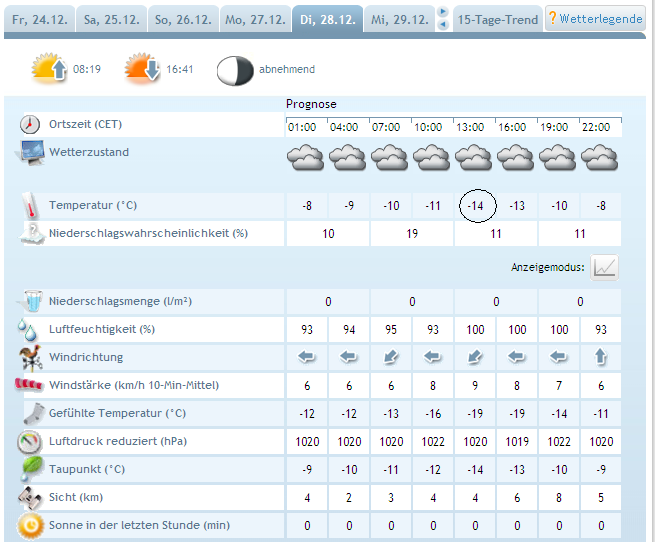Click the Sicht value 8 at 19:00
This screenshot has width=655, height=542.
559,498
